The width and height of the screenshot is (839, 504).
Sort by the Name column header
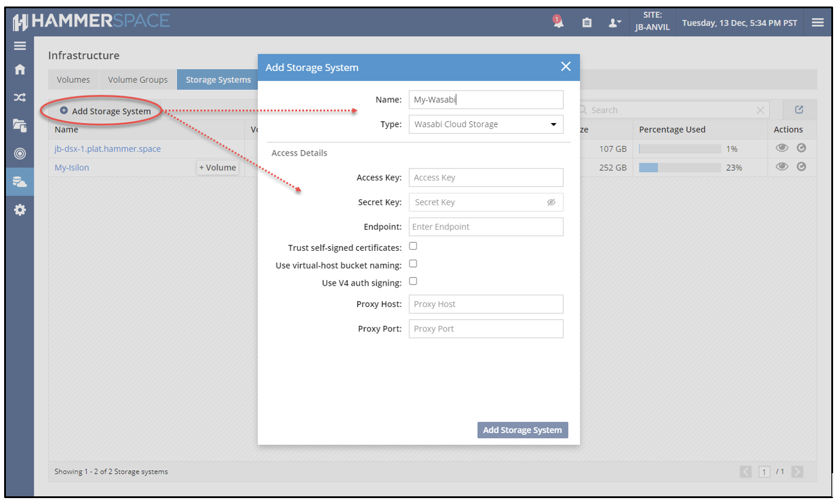[x=66, y=130]
